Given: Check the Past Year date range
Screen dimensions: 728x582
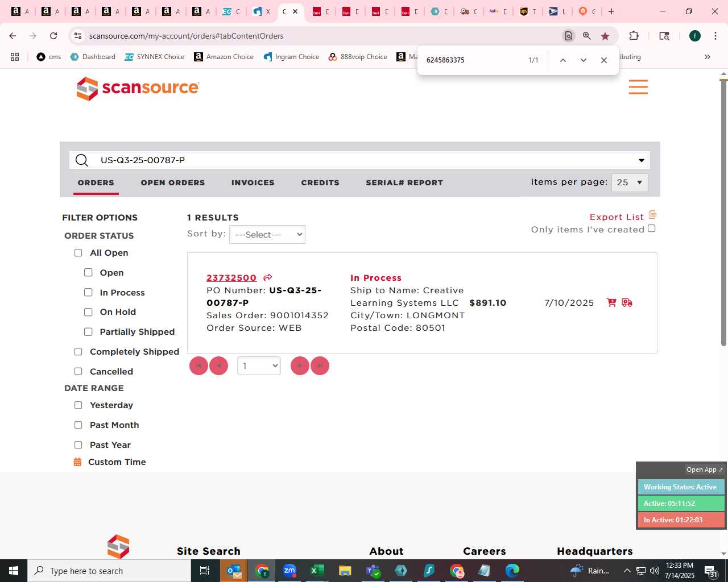Looking at the screenshot, I should [78, 445].
